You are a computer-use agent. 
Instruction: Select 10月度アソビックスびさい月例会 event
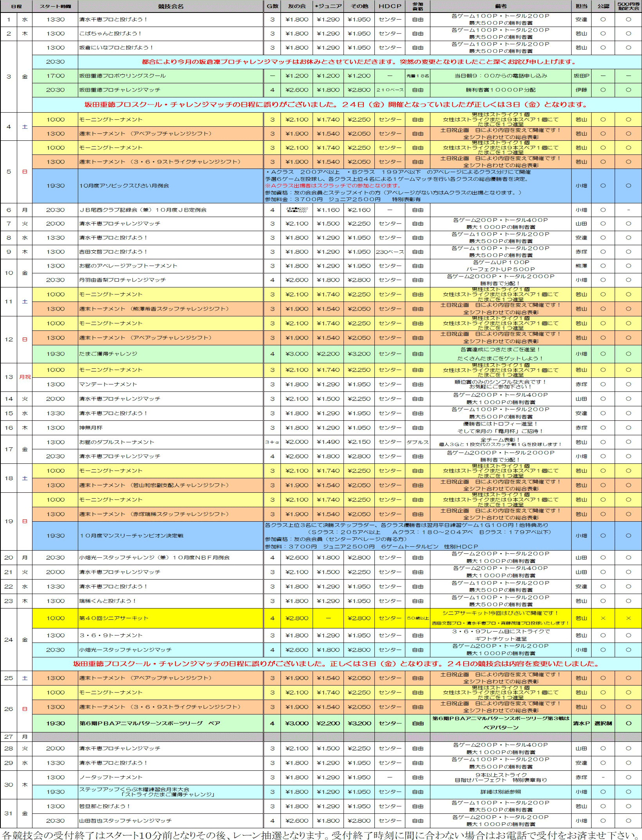pyautogui.click(x=124, y=186)
